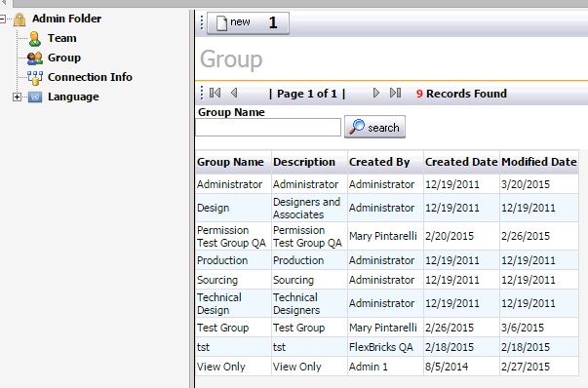Collapse the Admin Folder tree node
The width and height of the screenshot is (588, 388).
2,19
